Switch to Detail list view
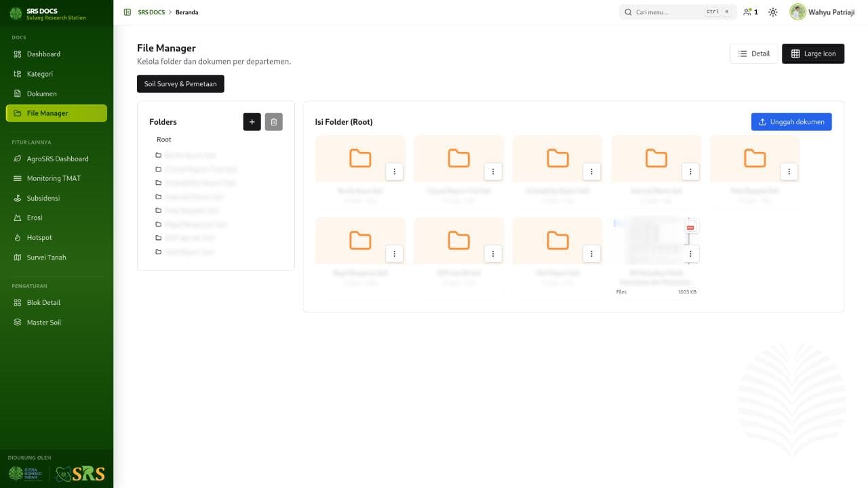Screen dimensions: 868x488 pyautogui.click(x=753, y=54)
